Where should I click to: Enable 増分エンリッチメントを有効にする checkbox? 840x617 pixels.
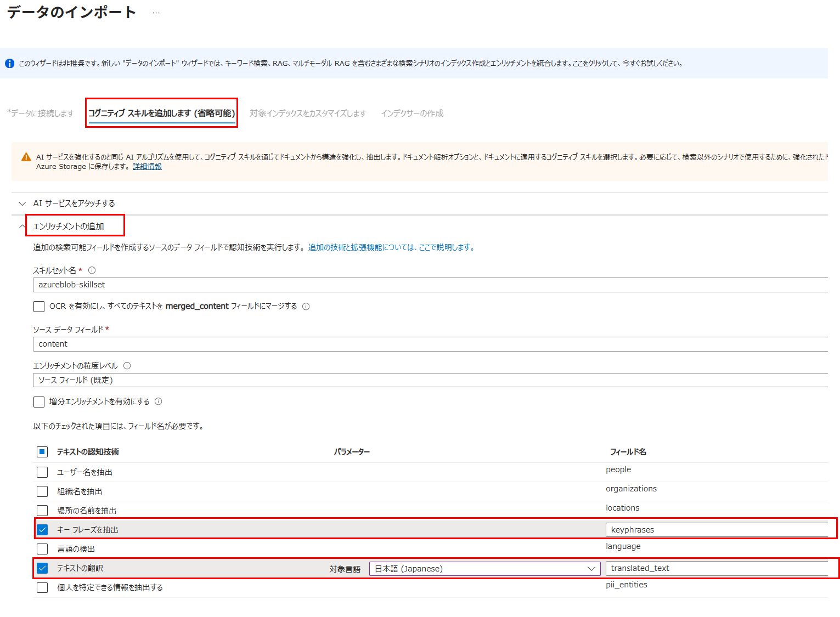[x=39, y=402]
